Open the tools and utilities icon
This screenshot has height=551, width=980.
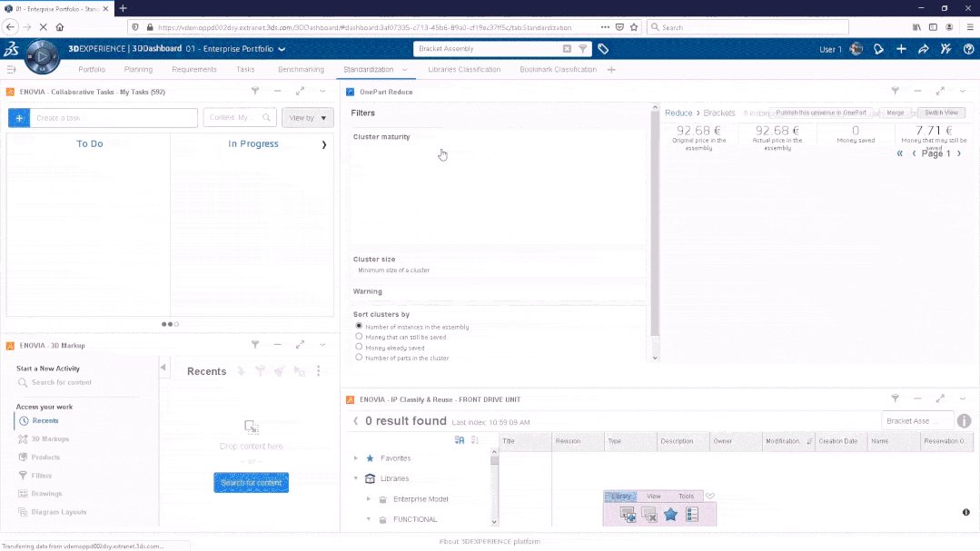click(945, 49)
